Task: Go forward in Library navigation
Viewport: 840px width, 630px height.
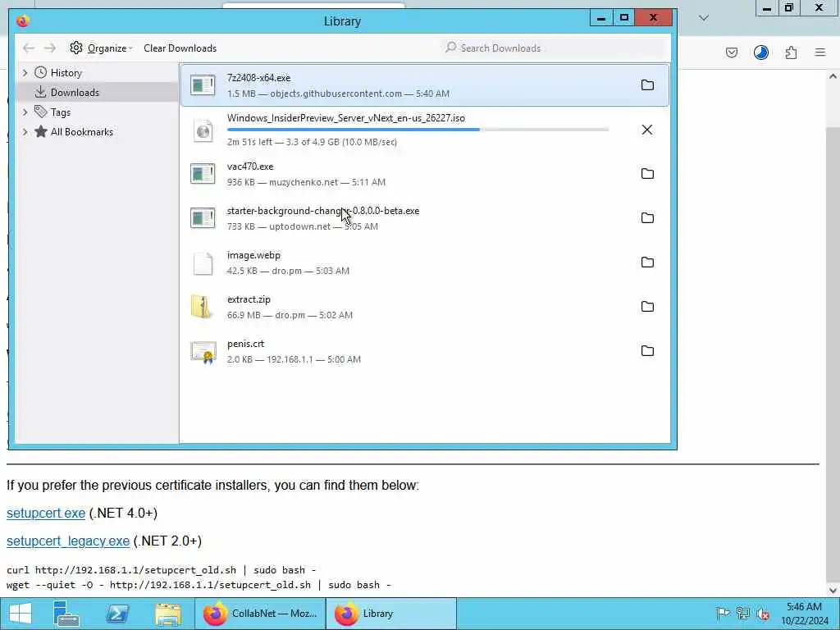Action: pyautogui.click(x=50, y=48)
